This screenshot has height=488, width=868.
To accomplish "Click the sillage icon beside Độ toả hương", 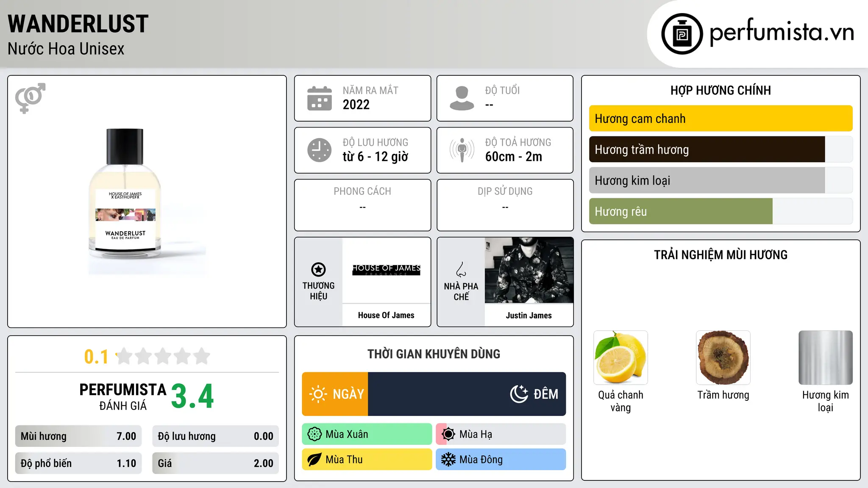I will coord(462,150).
